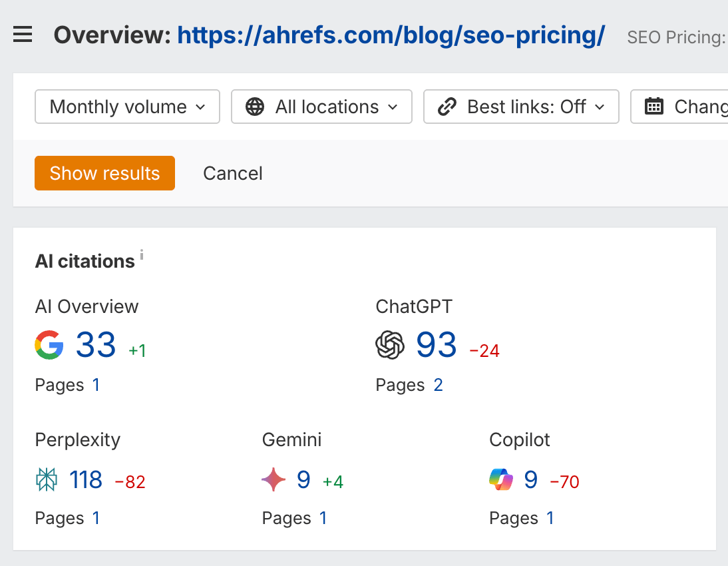This screenshot has width=728, height=566.
Task: Click Pages count under Perplexity
Action: pos(96,518)
